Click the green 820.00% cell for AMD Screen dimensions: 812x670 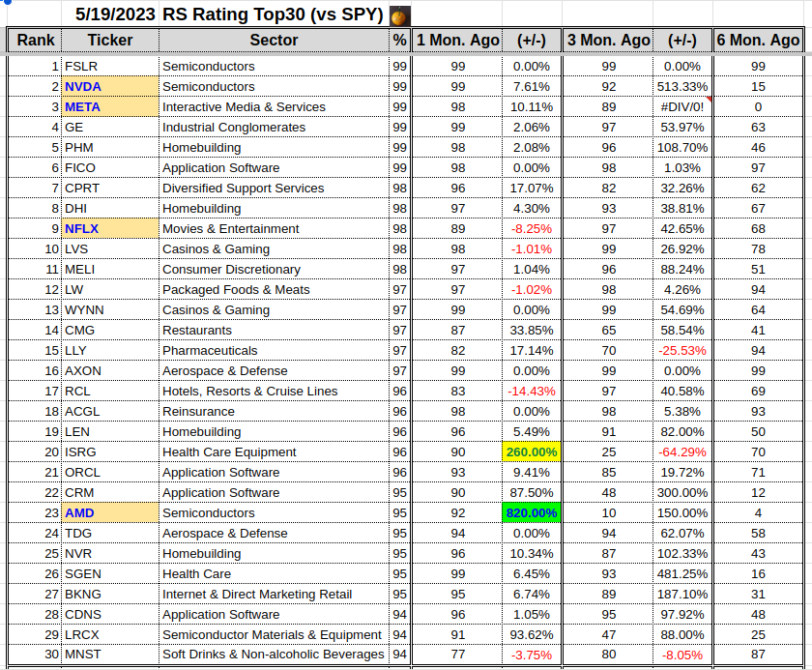point(532,512)
